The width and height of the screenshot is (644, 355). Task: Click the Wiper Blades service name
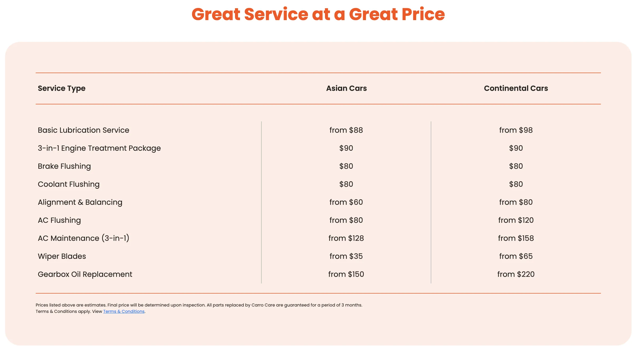pyautogui.click(x=62, y=256)
